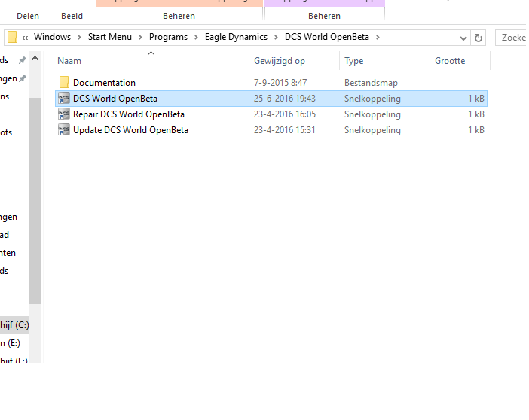Refresh the folder view
Image resolution: width=529 pixels, height=420 pixels.
click(x=478, y=38)
